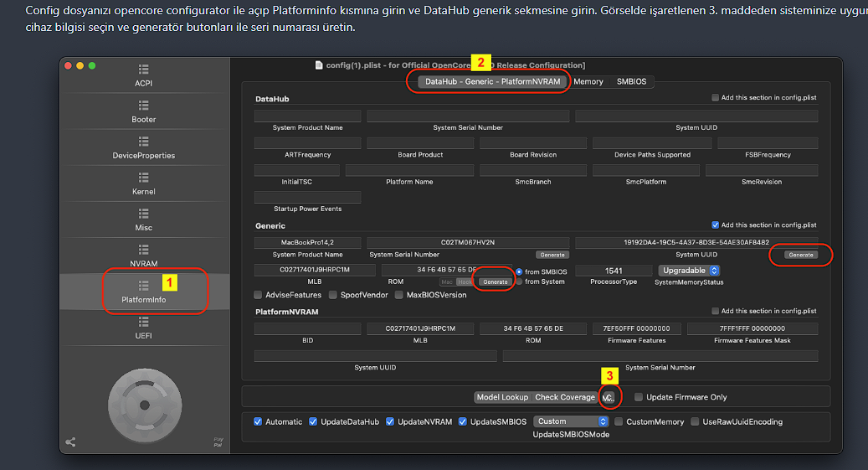Click DataHub ARTFrequency field
Viewport: 868px width, 470px height.
point(308,143)
